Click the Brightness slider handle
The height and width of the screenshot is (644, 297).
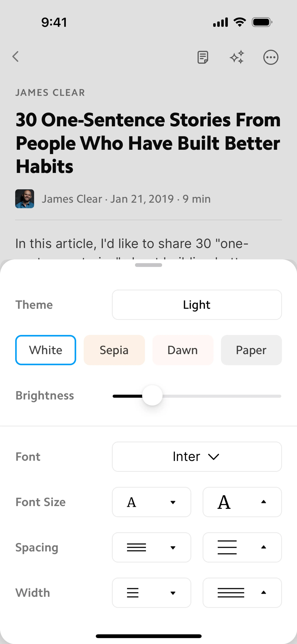tap(152, 395)
